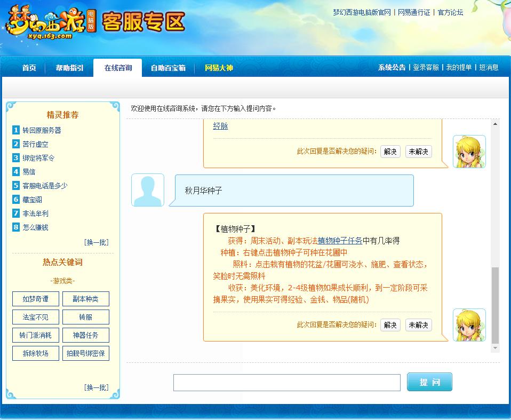This screenshot has height=420, width=511.
Task: Click the question input box
Action: click(286, 382)
